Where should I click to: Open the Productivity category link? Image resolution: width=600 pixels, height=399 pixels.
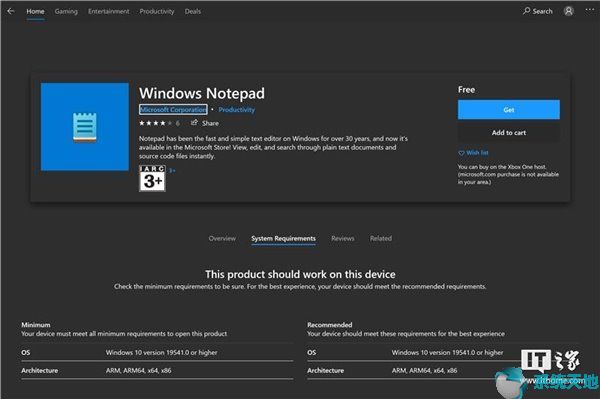[236, 110]
